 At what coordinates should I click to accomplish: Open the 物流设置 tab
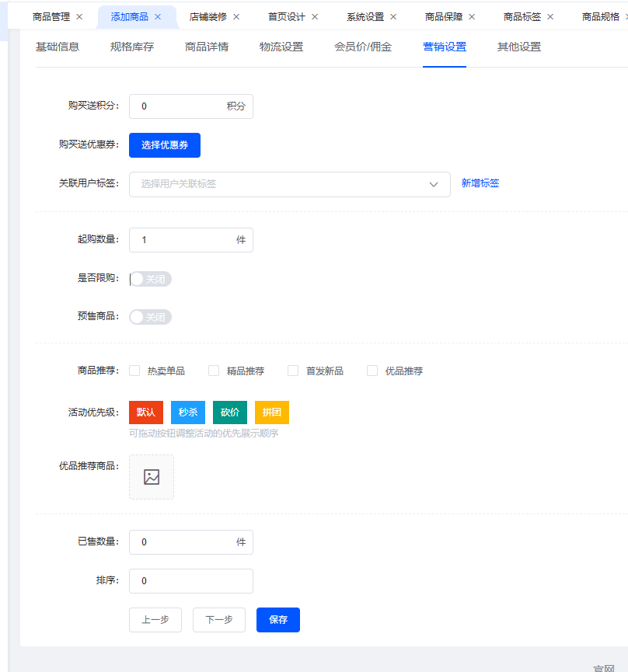(x=281, y=47)
